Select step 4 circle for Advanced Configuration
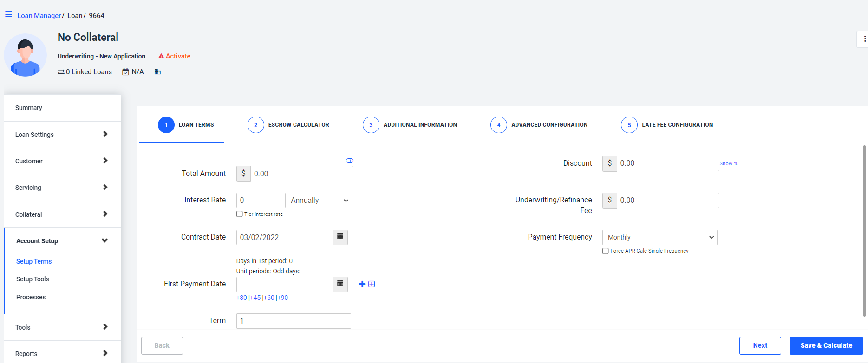The width and height of the screenshot is (868, 363). click(x=499, y=125)
